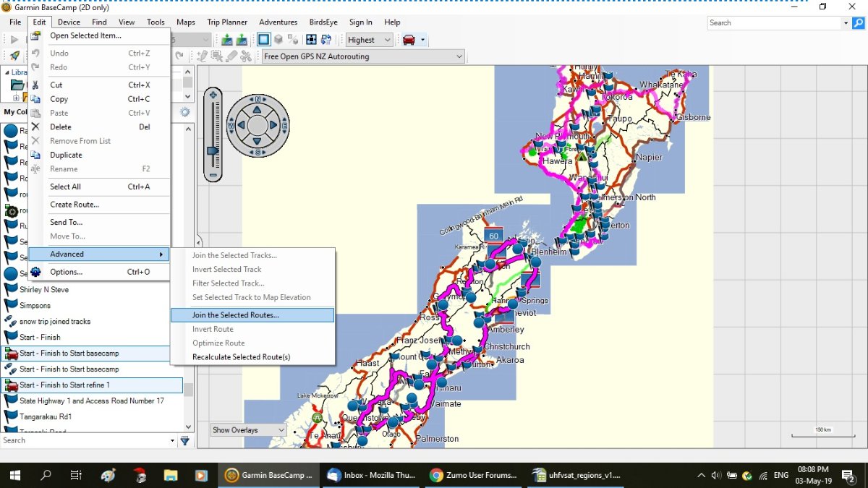
Task: Open Task View in the taskbar
Action: (76, 475)
